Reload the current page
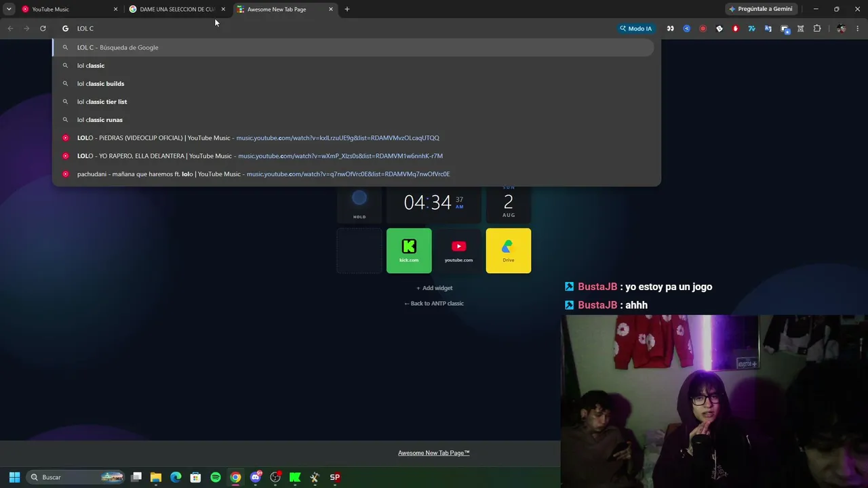The width and height of the screenshot is (868, 488). [x=43, y=28]
